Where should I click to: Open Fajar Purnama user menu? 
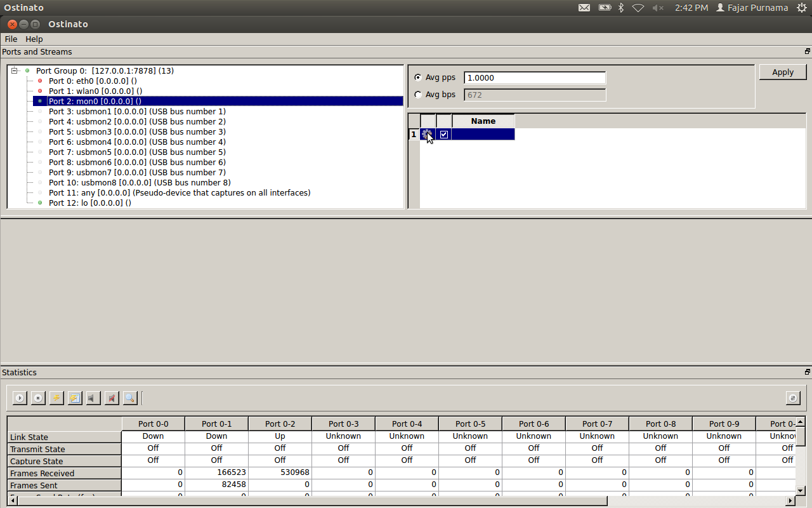click(752, 8)
